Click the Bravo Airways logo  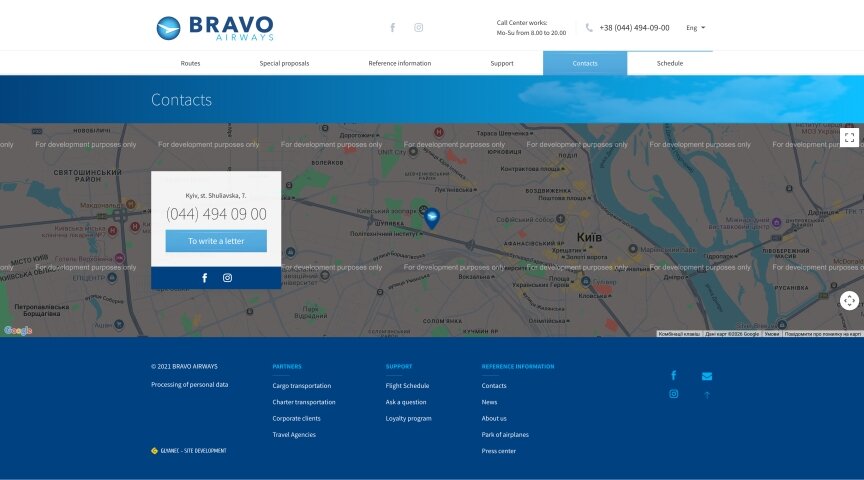pos(215,28)
